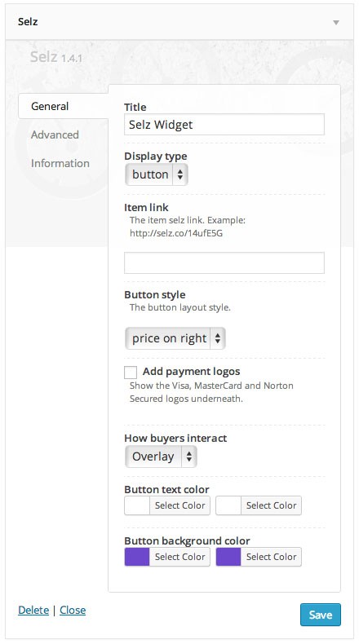Click first purple Button background color swatch

pyautogui.click(x=137, y=557)
